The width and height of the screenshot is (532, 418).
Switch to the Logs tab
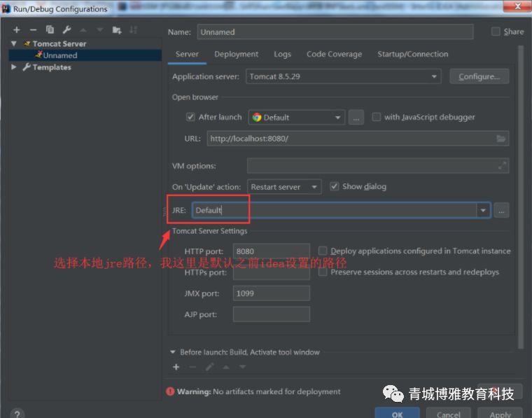pos(282,55)
